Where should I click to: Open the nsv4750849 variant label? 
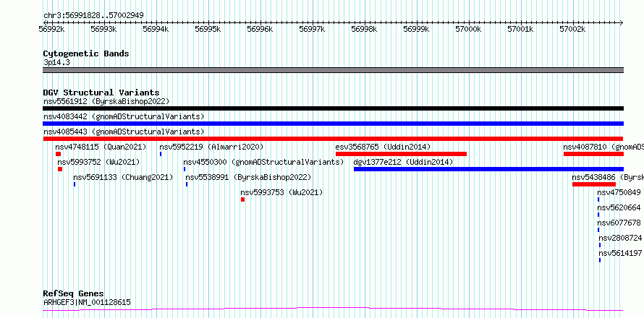[619, 192]
